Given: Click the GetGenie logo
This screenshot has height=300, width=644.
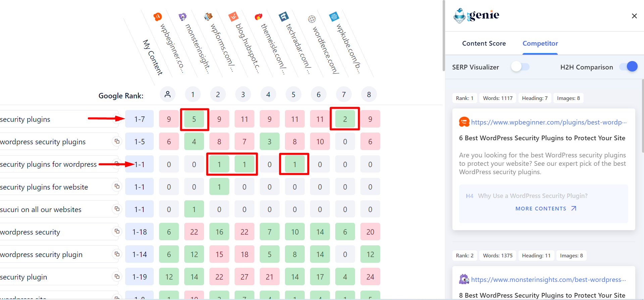Looking at the screenshot, I should [x=476, y=15].
